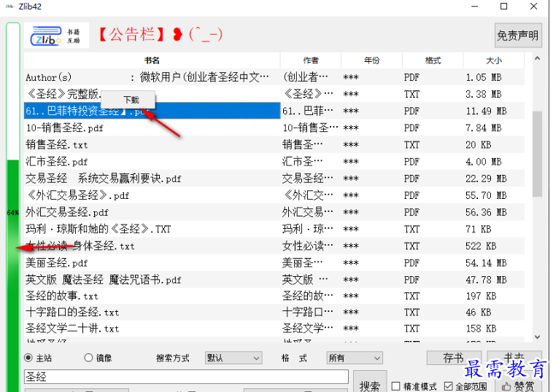Select the row 《外汇交易圣经》.pdf

274,195
